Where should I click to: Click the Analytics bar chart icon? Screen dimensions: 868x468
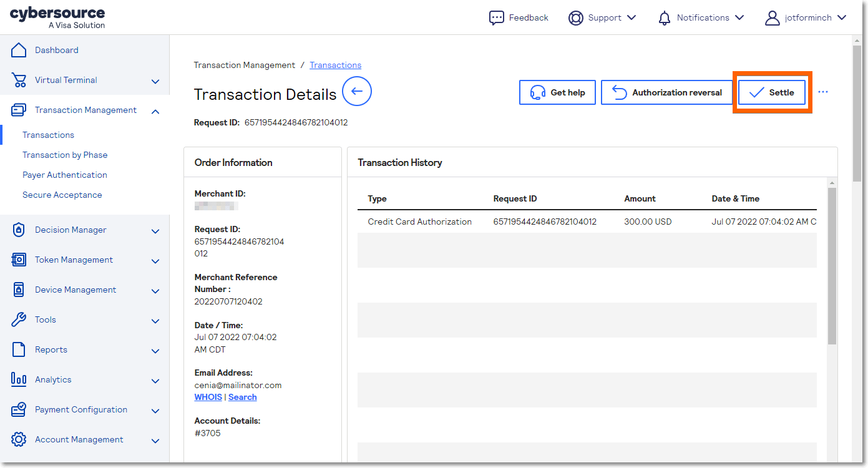19,379
